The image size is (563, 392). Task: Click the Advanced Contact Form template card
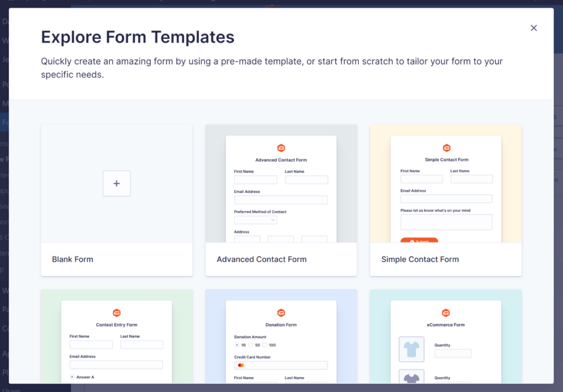tap(281, 200)
